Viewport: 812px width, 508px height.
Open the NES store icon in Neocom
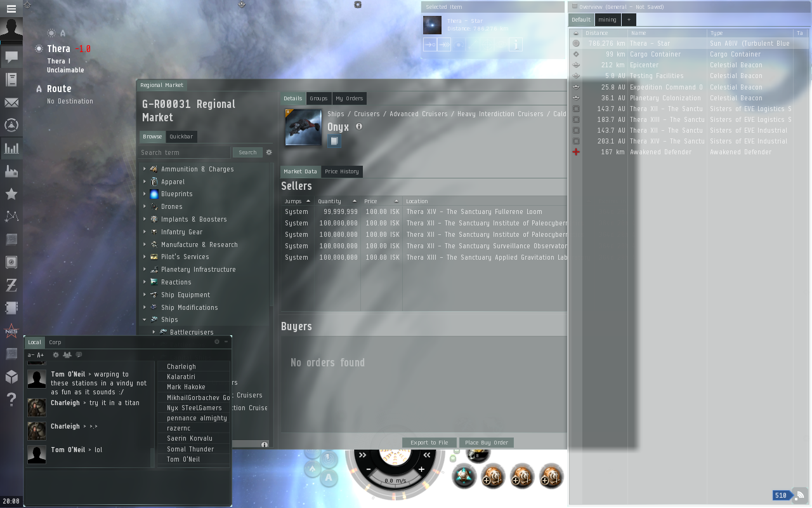(x=11, y=331)
